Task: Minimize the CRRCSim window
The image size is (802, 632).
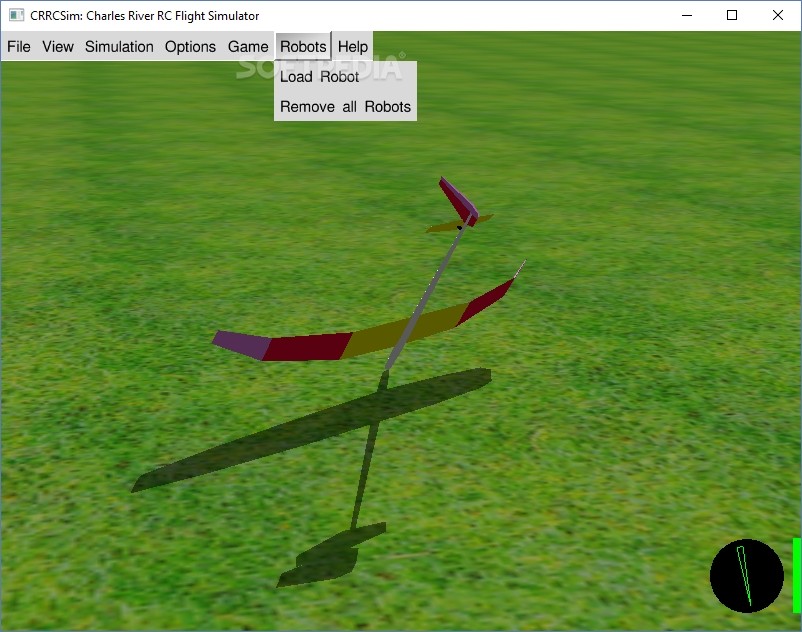Action: tap(687, 15)
